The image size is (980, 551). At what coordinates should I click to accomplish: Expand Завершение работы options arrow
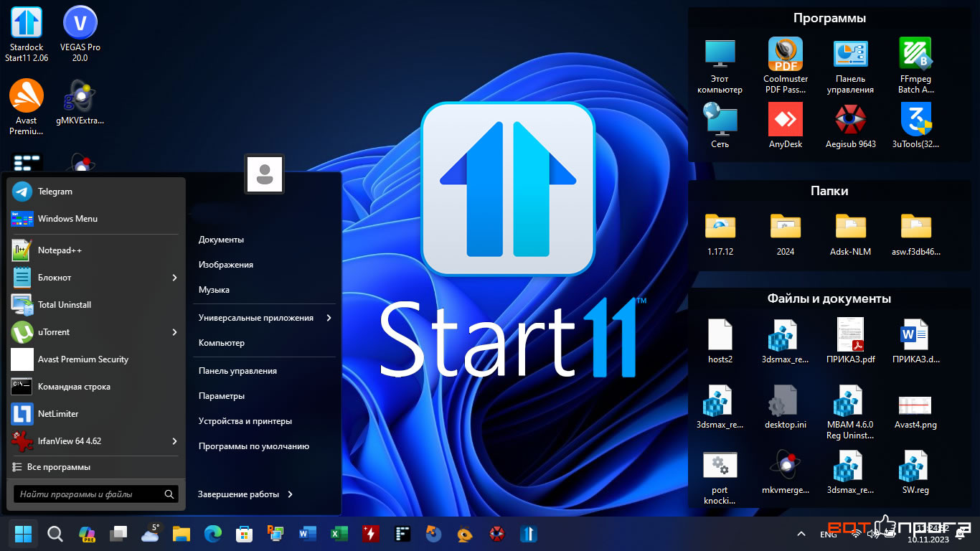(290, 494)
